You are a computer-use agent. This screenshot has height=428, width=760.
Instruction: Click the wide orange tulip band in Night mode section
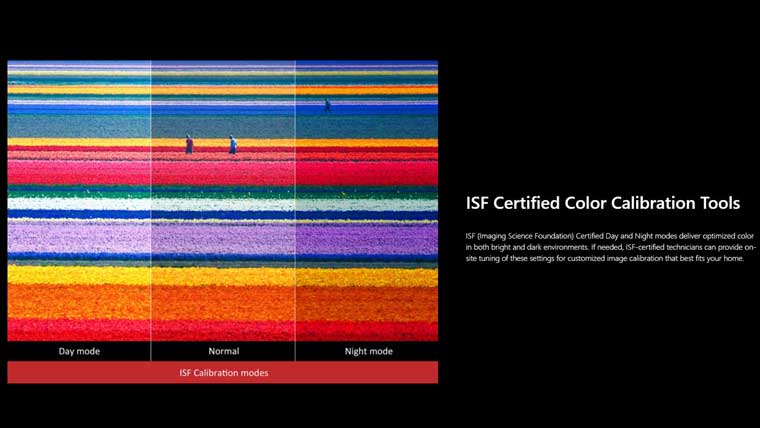point(366,302)
